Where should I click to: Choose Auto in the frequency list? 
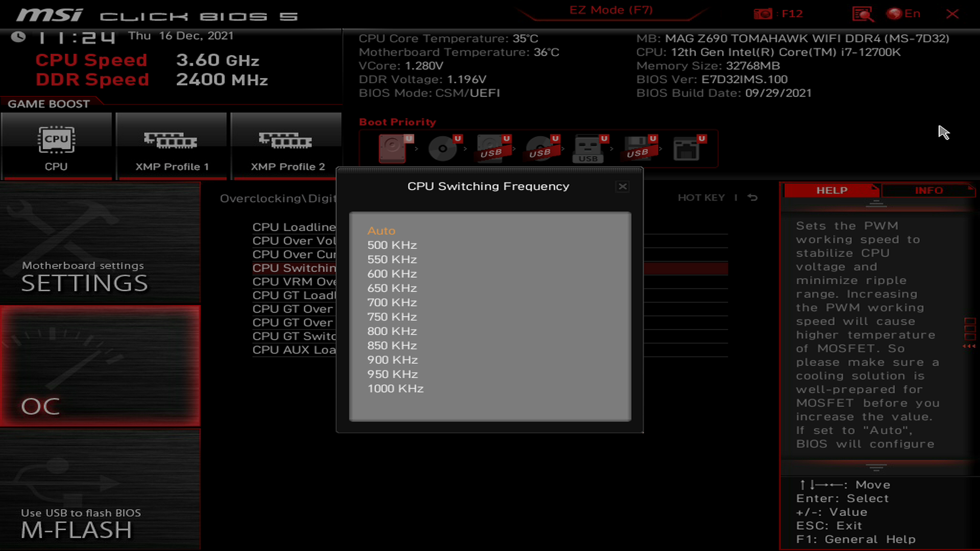(x=381, y=231)
